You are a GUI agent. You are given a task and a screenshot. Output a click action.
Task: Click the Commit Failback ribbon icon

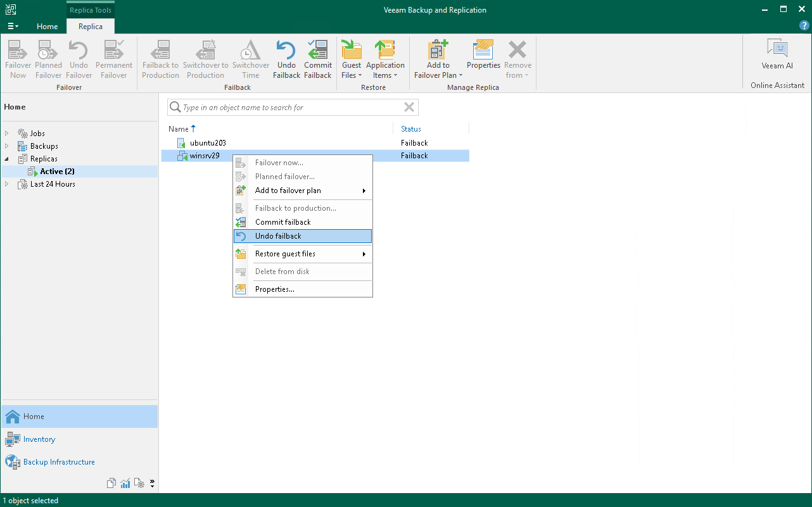(317, 59)
